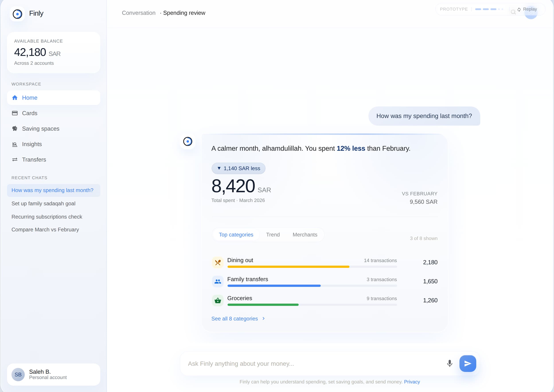Open Transfers via the arrows icon
554x392 pixels.
(x=15, y=160)
